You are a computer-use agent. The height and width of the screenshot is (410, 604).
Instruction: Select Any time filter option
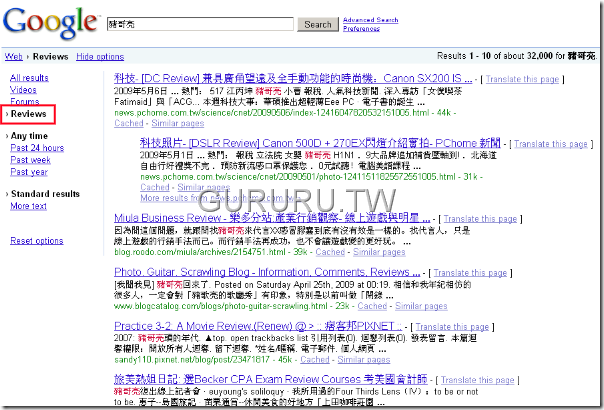click(x=29, y=136)
